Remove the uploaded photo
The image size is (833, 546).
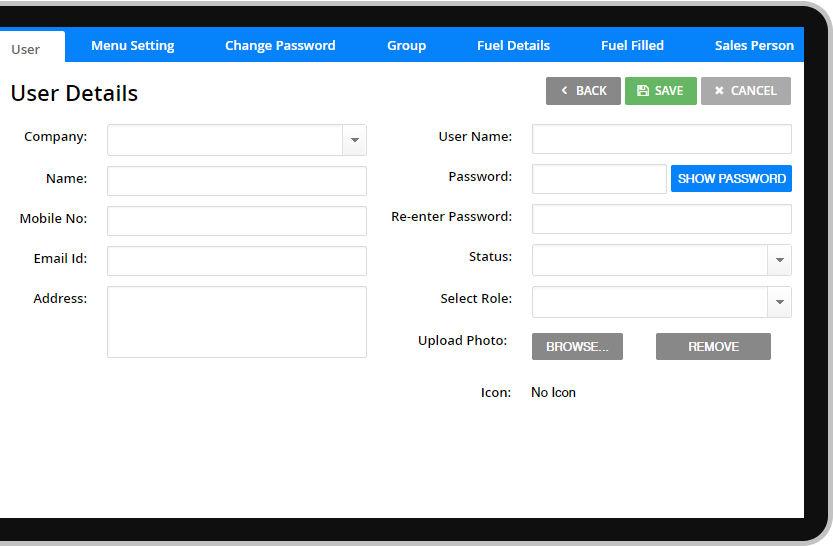(x=713, y=347)
